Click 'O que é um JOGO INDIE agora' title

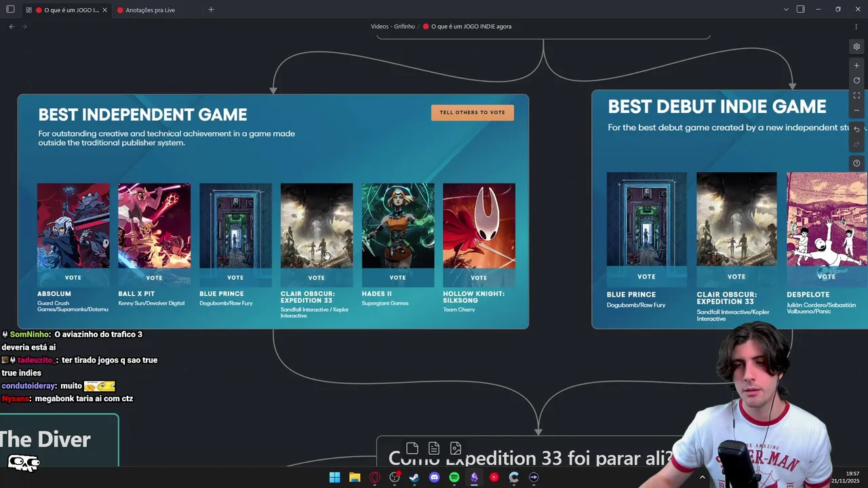(471, 26)
